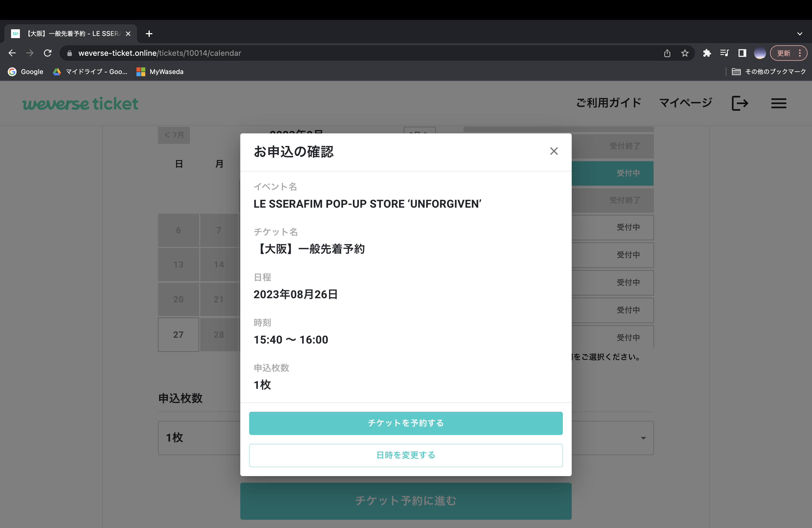Open the hamburger menu icon

point(779,103)
